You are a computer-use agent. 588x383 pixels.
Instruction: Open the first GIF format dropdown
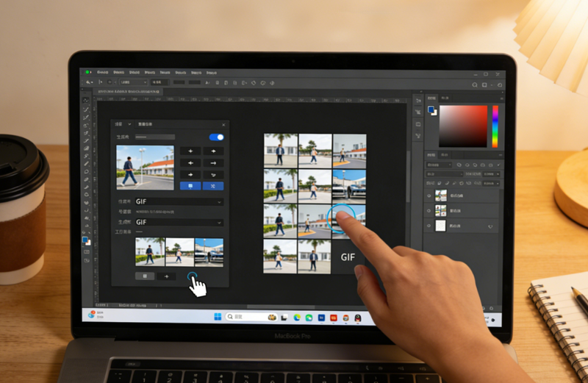pos(178,201)
